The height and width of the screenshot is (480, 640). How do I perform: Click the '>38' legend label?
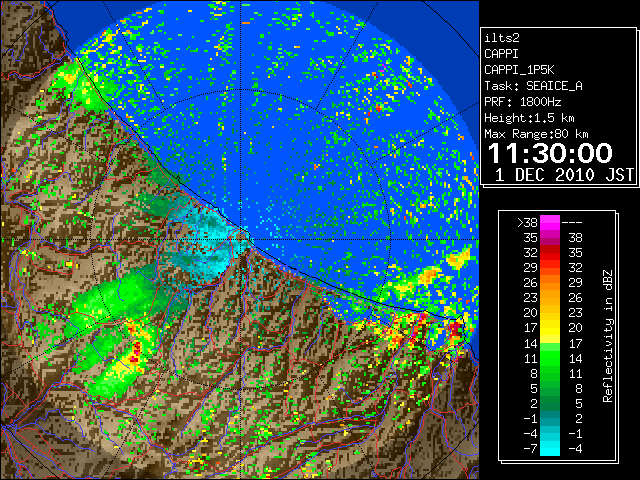click(527, 223)
